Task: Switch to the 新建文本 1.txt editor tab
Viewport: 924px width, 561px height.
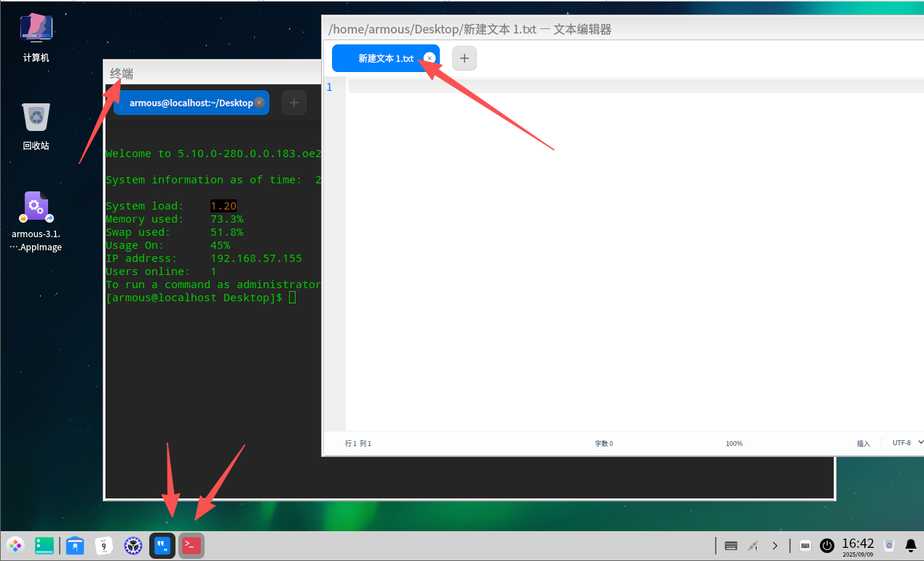Action: coord(386,58)
